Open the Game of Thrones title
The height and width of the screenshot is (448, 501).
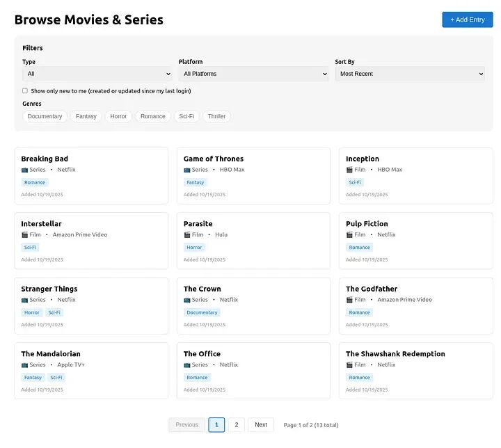tap(214, 159)
